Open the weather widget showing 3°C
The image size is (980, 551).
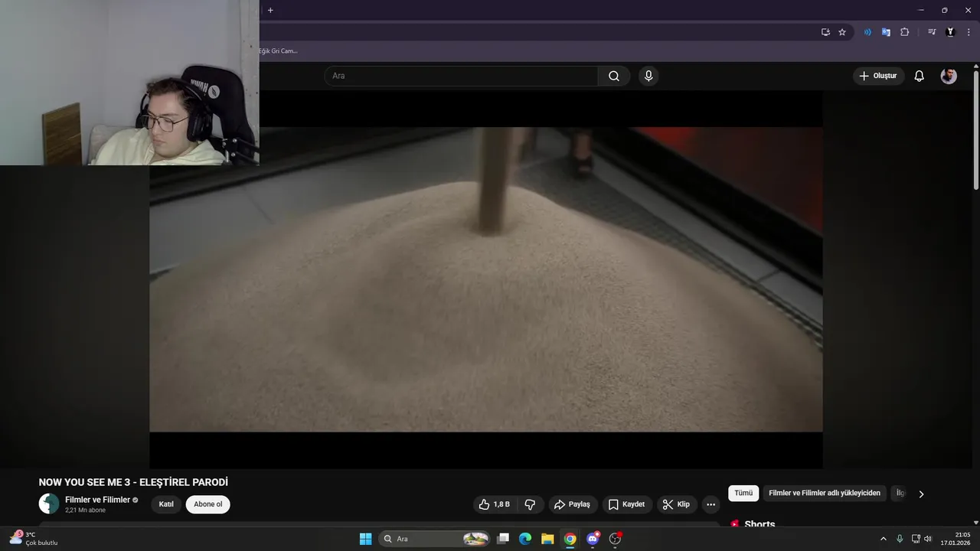click(34, 538)
